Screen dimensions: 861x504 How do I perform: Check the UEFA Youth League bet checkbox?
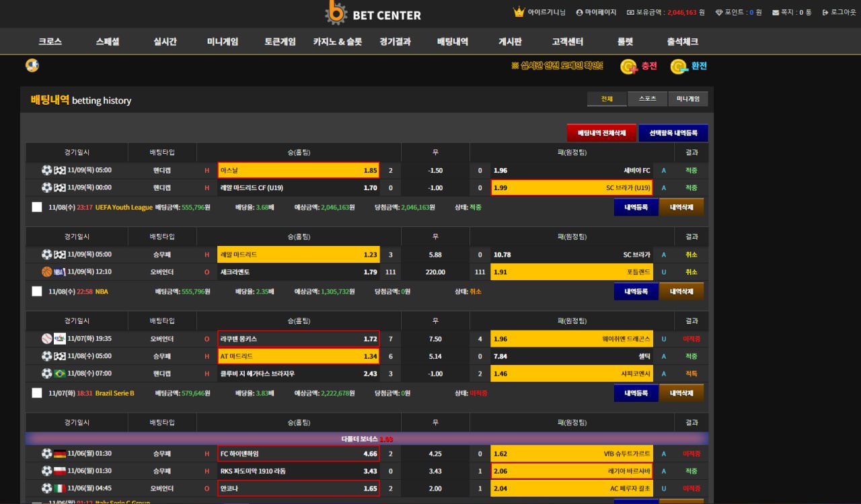coord(37,207)
